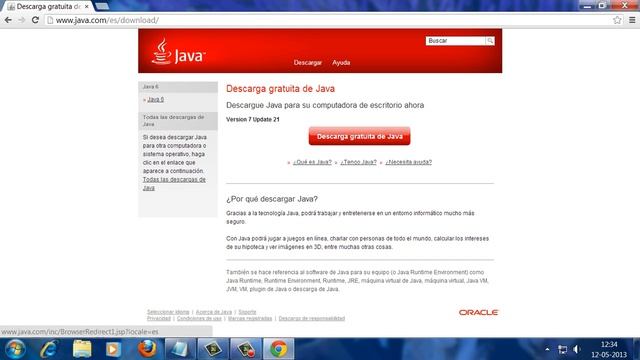Image resolution: width=640 pixels, height=360 pixels.
Task: Open the Descargar menu in the Java header
Action: pyautogui.click(x=308, y=62)
